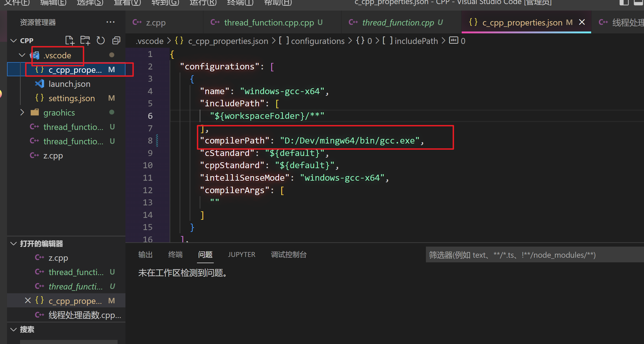This screenshot has height=344, width=644.
Task: Collapse the 搜索 section header
Action: 13,329
